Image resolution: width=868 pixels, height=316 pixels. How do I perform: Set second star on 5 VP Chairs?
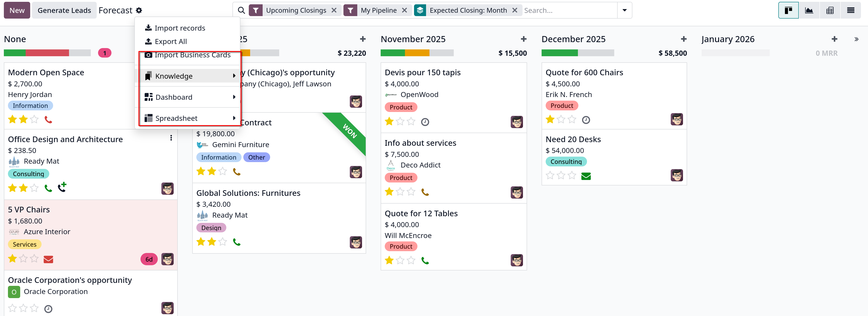(x=23, y=258)
